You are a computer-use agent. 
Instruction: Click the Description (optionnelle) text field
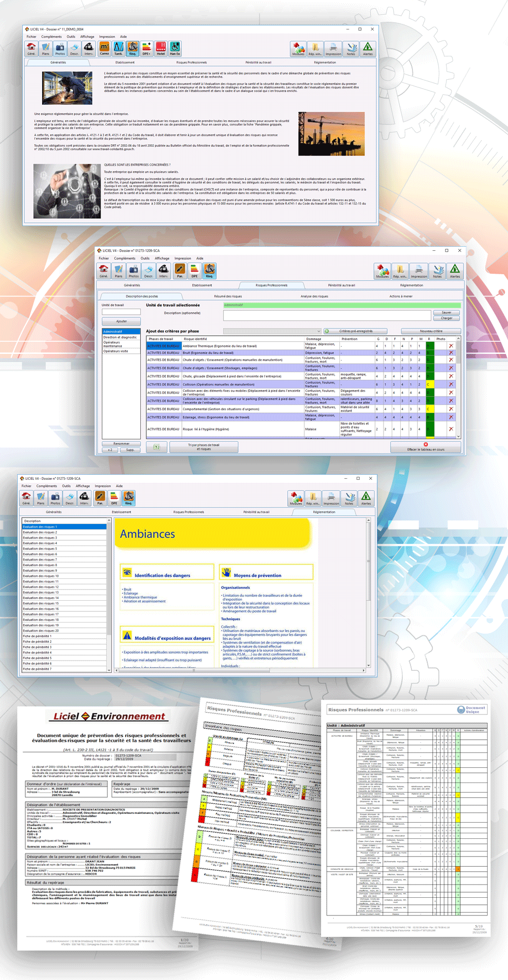tap(327, 315)
